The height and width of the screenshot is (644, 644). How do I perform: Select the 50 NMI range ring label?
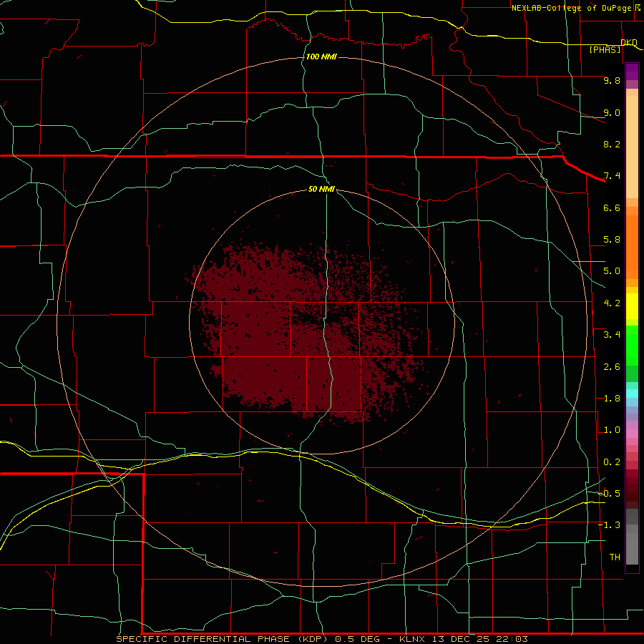[321, 189]
